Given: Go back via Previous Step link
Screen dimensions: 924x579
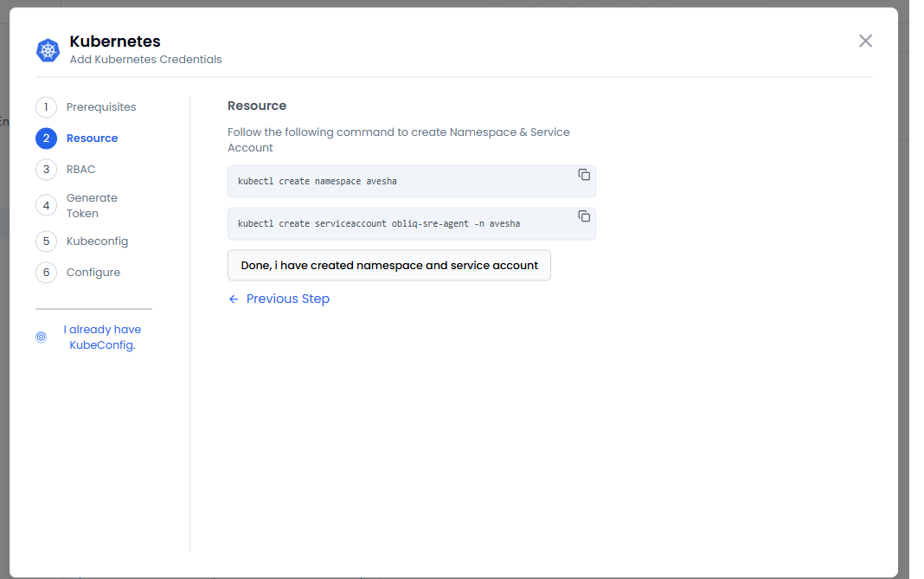Looking at the screenshot, I should point(287,299).
